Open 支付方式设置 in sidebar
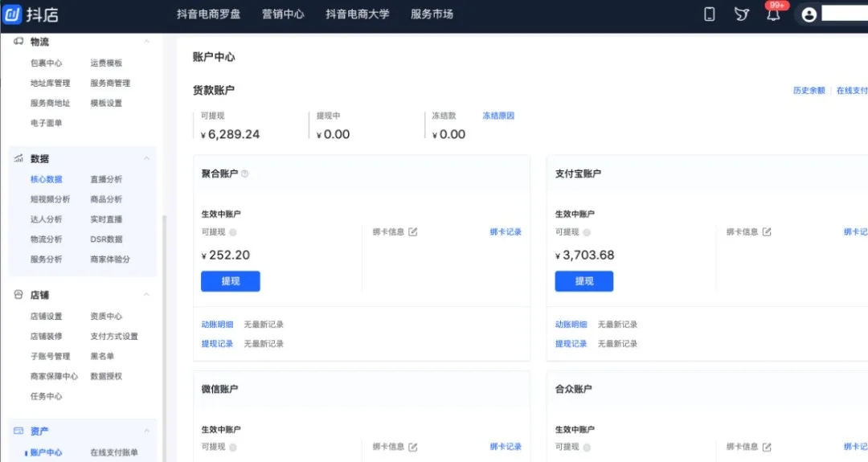868x462 pixels. click(114, 337)
